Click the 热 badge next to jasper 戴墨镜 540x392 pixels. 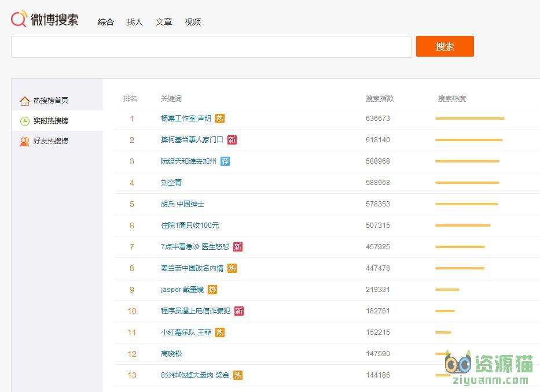(212, 290)
